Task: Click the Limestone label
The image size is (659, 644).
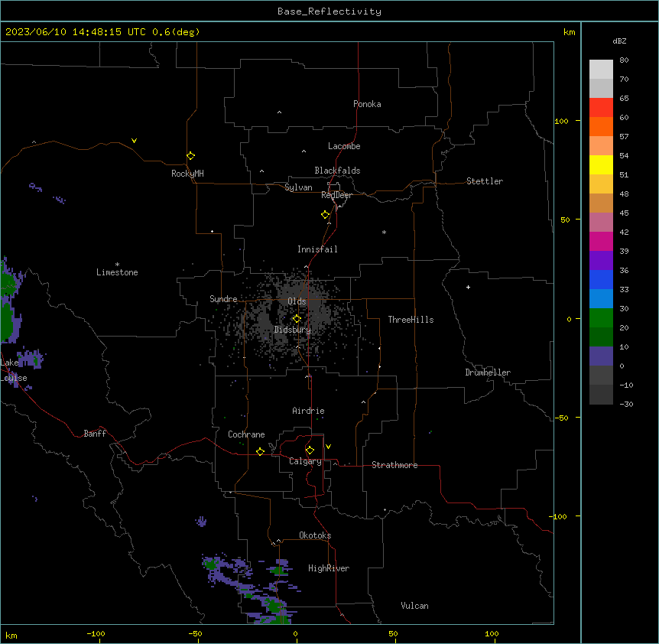Action: click(117, 272)
